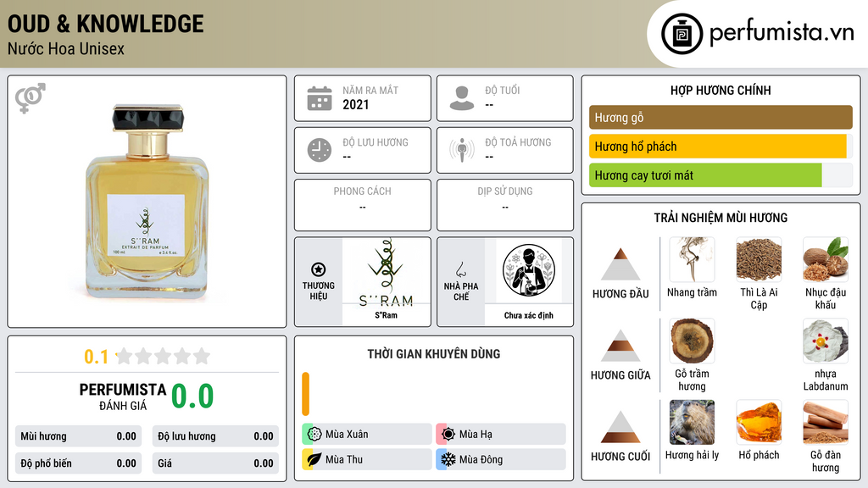Click the sun icon for Mùa Hạ
868x488 pixels.
click(x=448, y=434)
